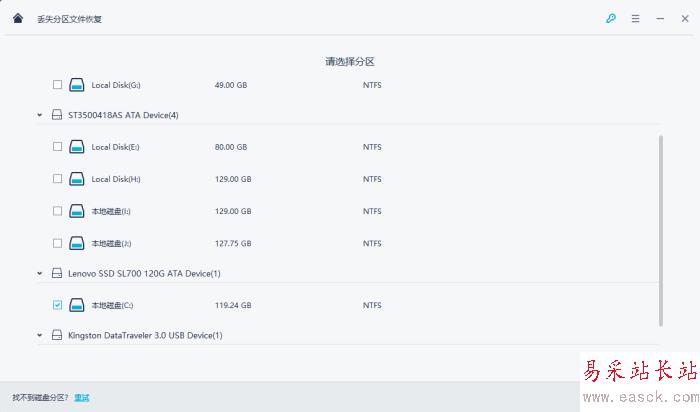This screenshot has height=412, width=700.
Task: Collapse the Lenovo SSD SL700 device group
Action: tap(40, 273)
